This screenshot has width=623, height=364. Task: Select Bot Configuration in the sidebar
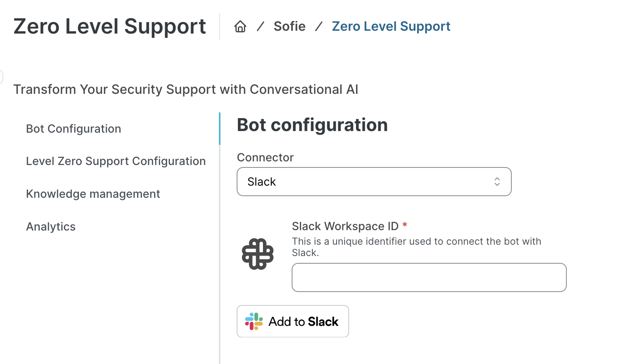pos(73,129)
